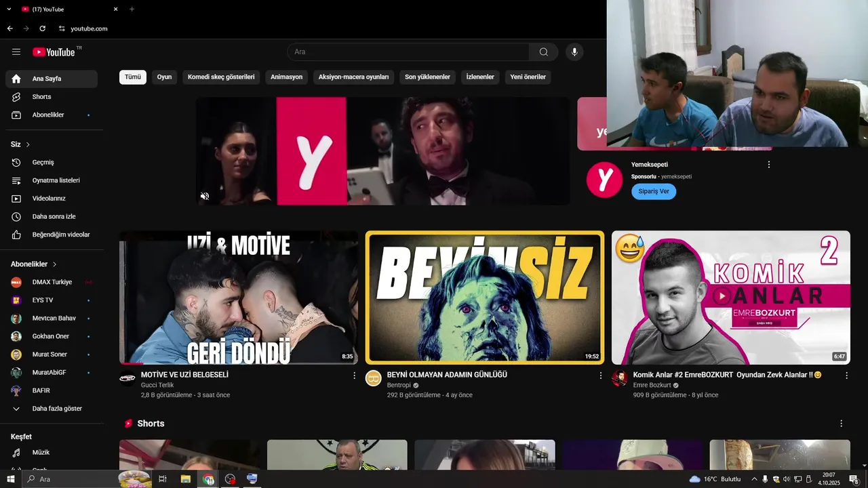Open the Shorts shelf options menu
Viewport: 868px width, 488px height.
click(x=842, y=424)
